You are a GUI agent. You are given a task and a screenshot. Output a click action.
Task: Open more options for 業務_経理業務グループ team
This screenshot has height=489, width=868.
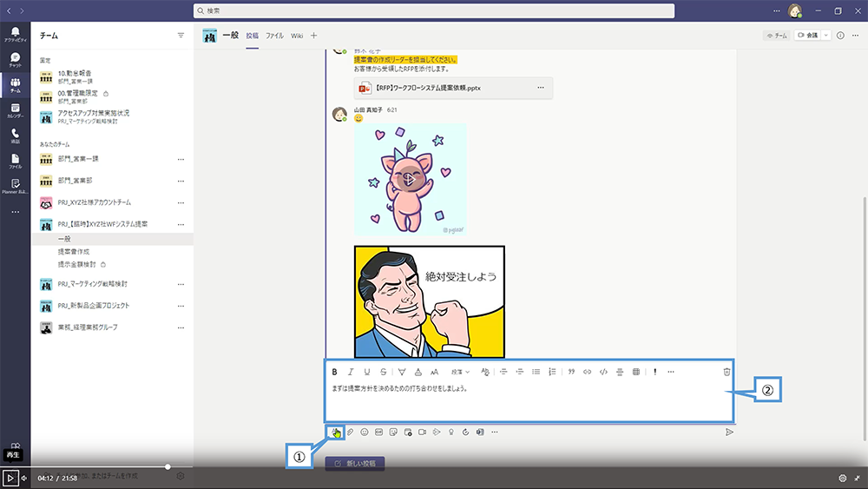pos(181,327)
